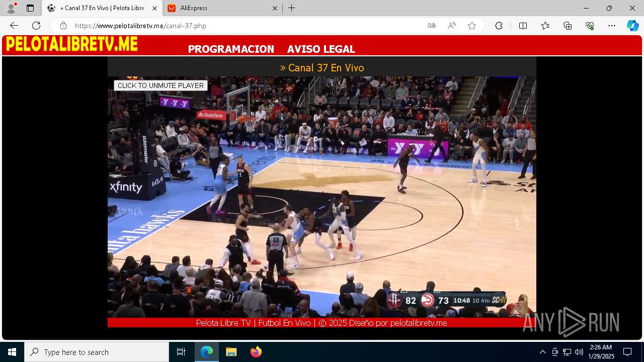Click the PELOTALIBRETV.ME site logo
The height and width of the screenshot is (362, 644).
click(71, 44)
